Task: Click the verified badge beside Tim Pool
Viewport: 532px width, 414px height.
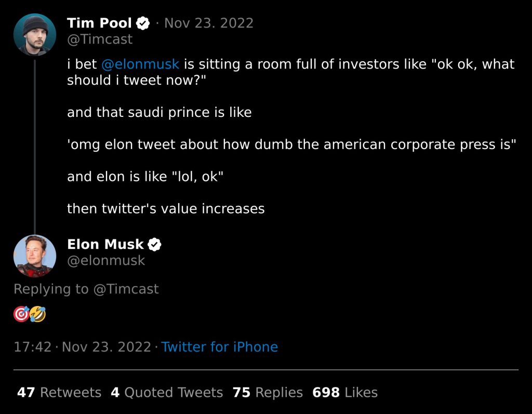Action: (143, 23)
